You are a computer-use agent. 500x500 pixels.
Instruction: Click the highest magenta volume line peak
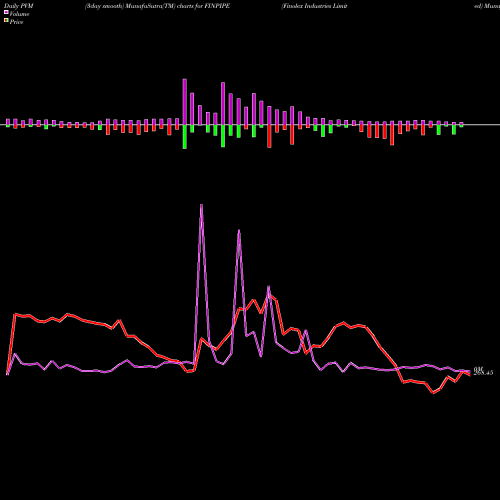pos(201,205)
